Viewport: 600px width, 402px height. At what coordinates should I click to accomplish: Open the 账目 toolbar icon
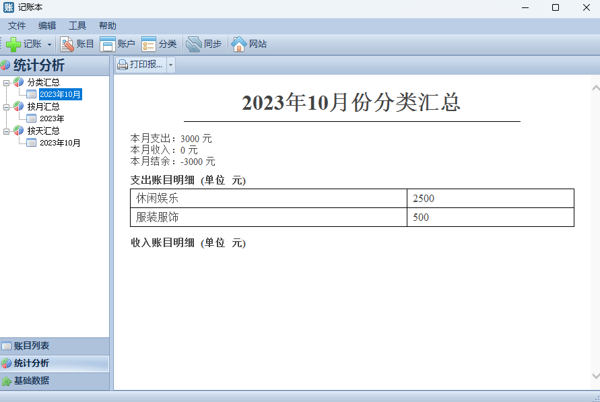[x=78, y=44]
